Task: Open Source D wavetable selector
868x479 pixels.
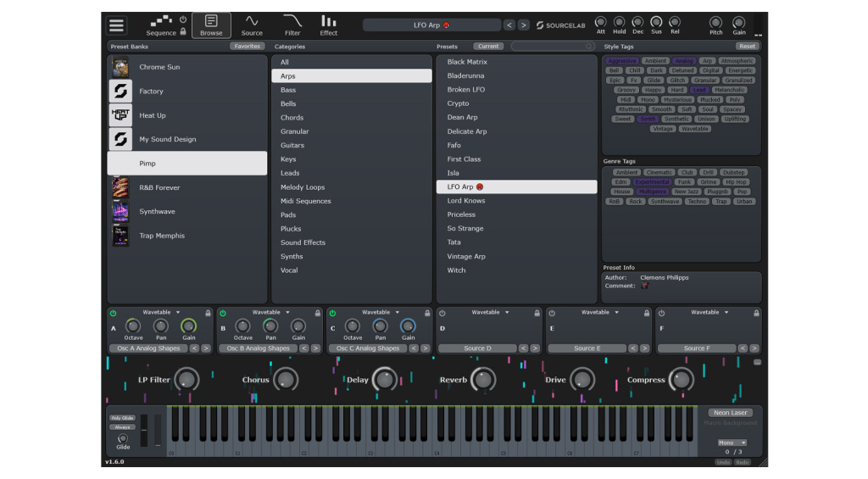Action: (477, 348)
